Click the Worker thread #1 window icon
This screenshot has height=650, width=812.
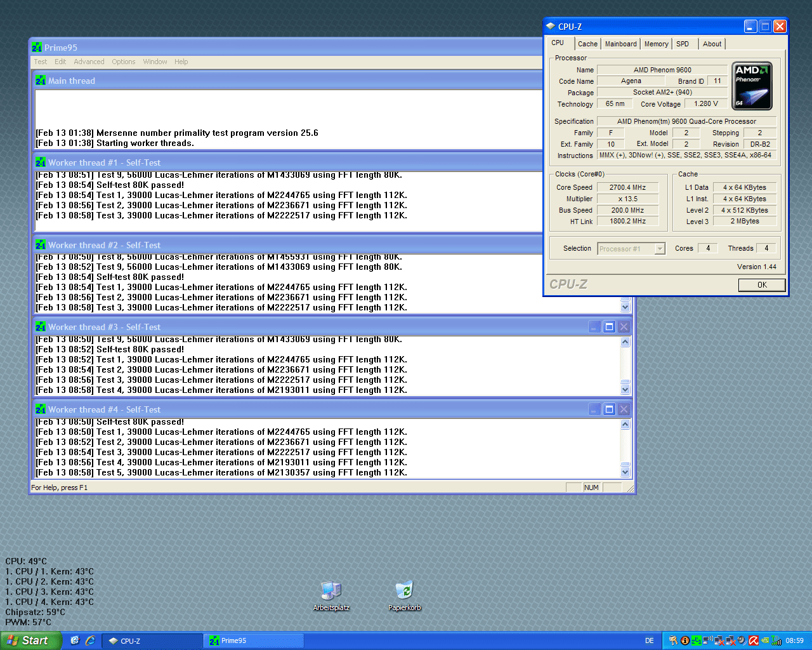[x=41, y=162]
